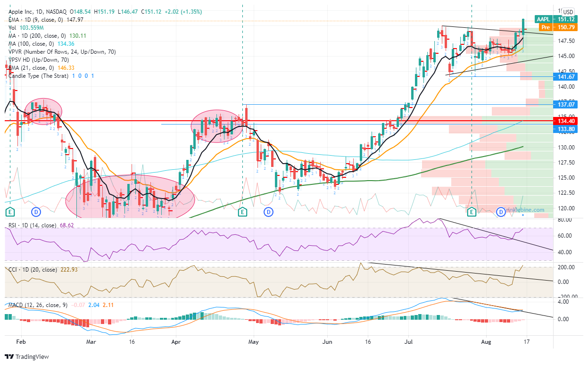
Task: Click the 141.67 blue price level label
Action: pos(565,76)
